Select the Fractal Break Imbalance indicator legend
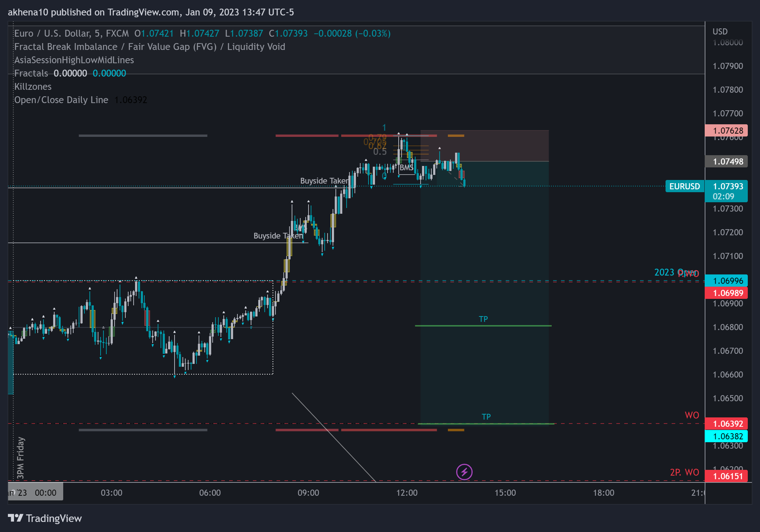Viewport: 760px width, 532px height. (150, 47)
